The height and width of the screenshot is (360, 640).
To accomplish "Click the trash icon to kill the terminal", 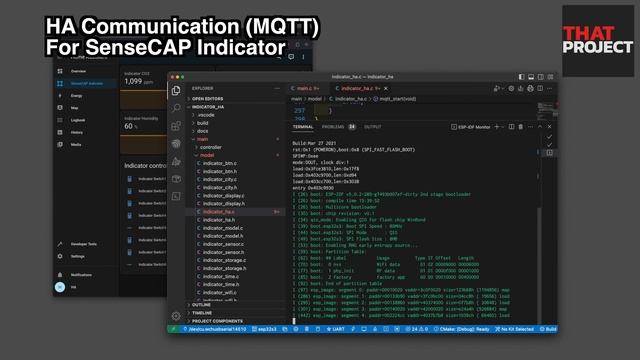I will [x=520, y=127].
